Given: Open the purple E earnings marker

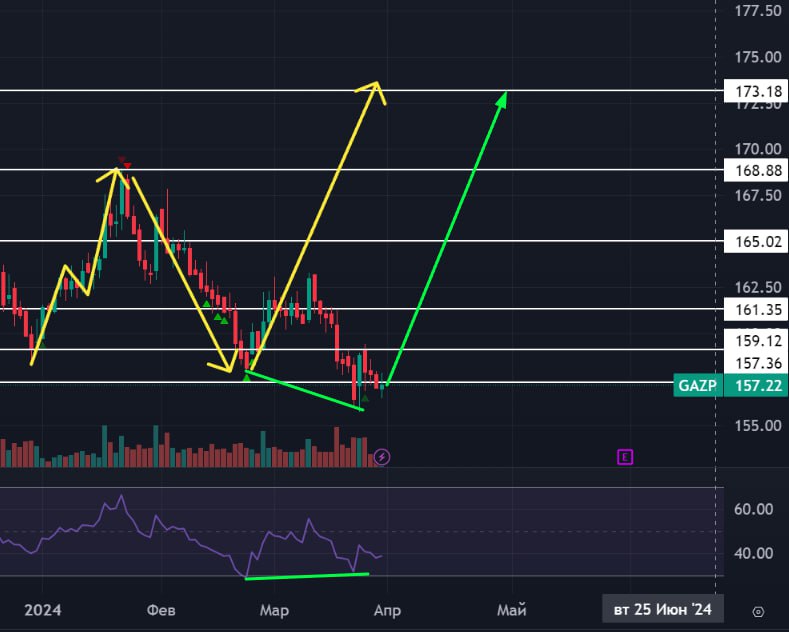Looking at the screenshot, I should click(x=625, y=457).
